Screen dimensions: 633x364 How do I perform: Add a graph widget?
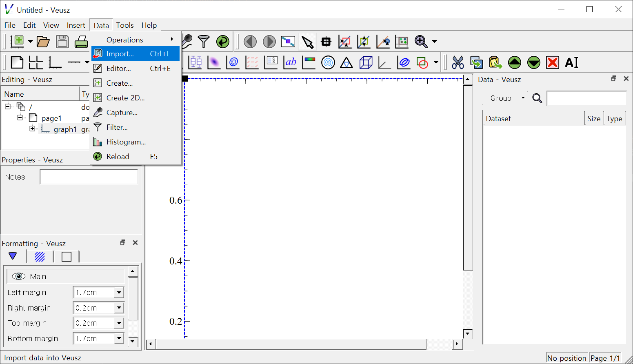click(x=55, y=62)
